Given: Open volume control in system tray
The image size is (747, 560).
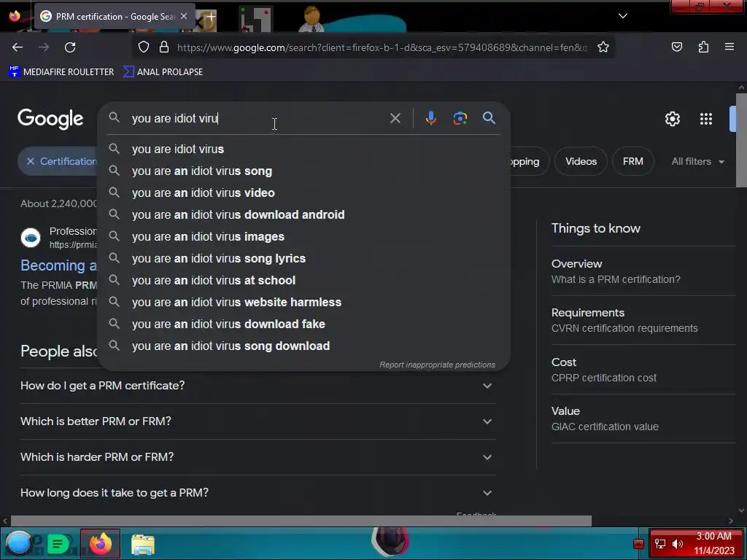Looking at the screenshot, I should coord(678,544).
